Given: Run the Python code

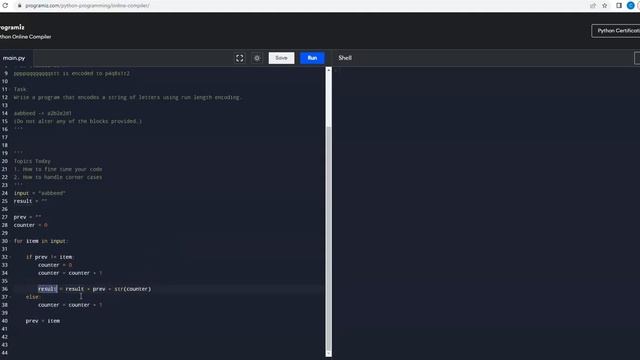Looking at the screenshot, I should click(312, 58).
